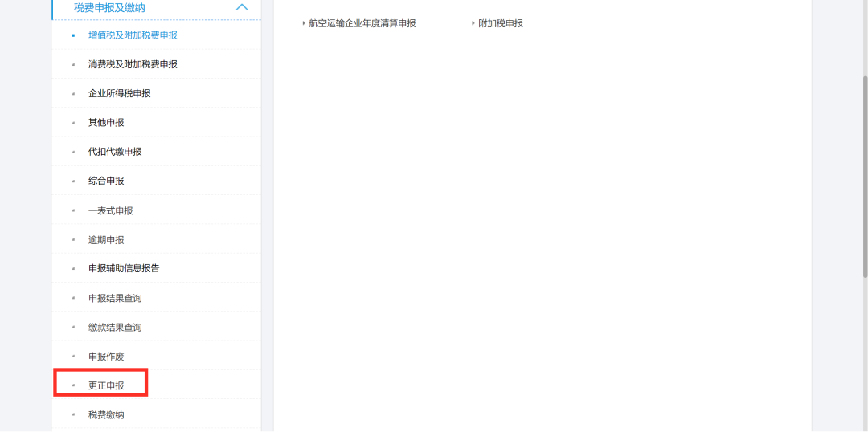Choose 一表式申报 menu item
Screen dimensions: 868x432
coord(111,210)
